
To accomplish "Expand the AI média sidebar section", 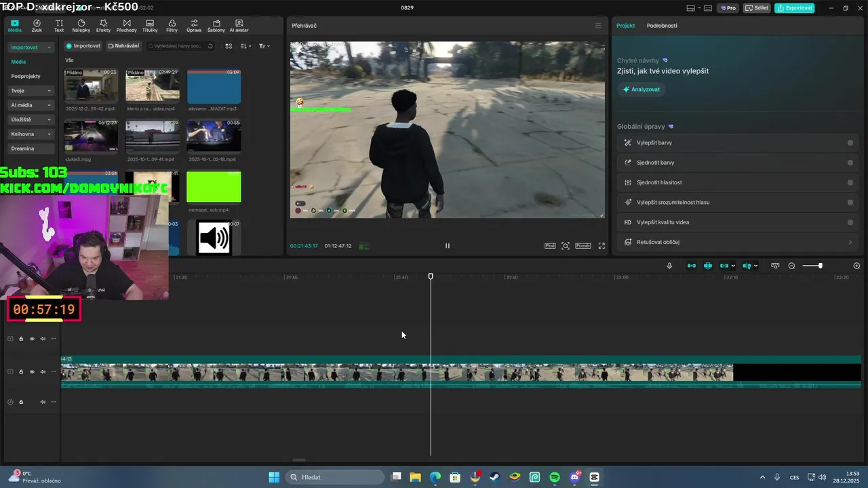I will (x=31, y=105).
